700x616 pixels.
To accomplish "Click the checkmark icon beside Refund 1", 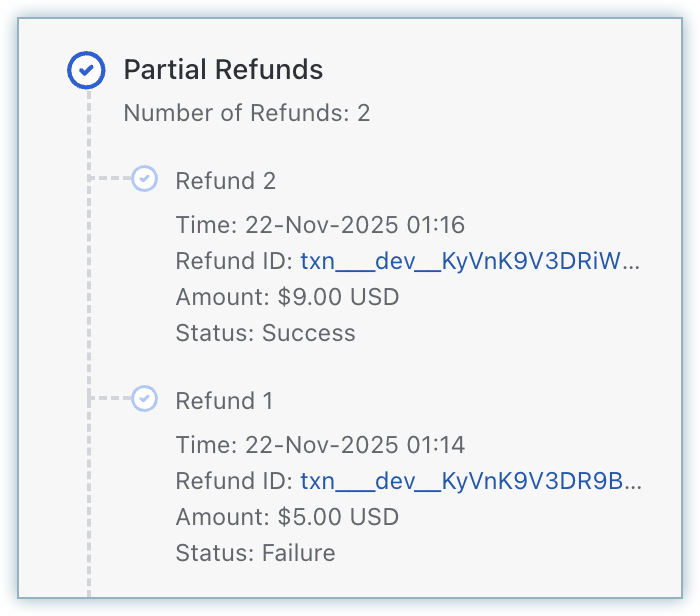I will (x=145, y=399).
